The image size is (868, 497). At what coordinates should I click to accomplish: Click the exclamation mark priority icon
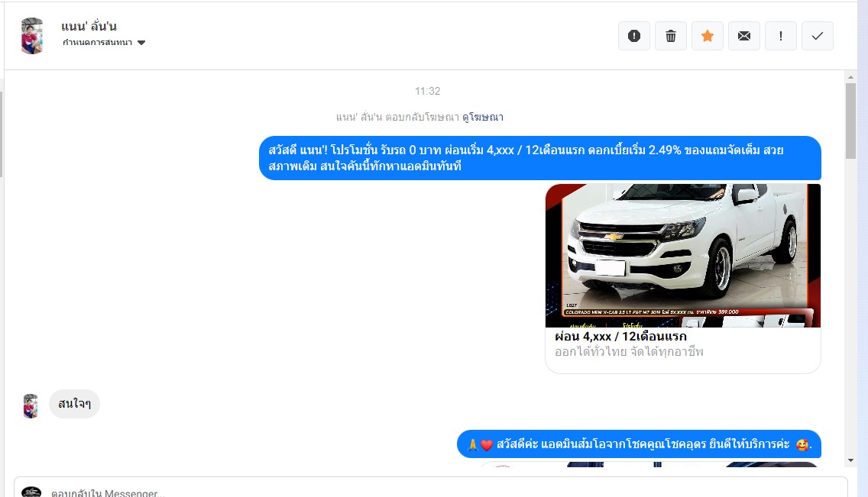[x=781, y=36]
